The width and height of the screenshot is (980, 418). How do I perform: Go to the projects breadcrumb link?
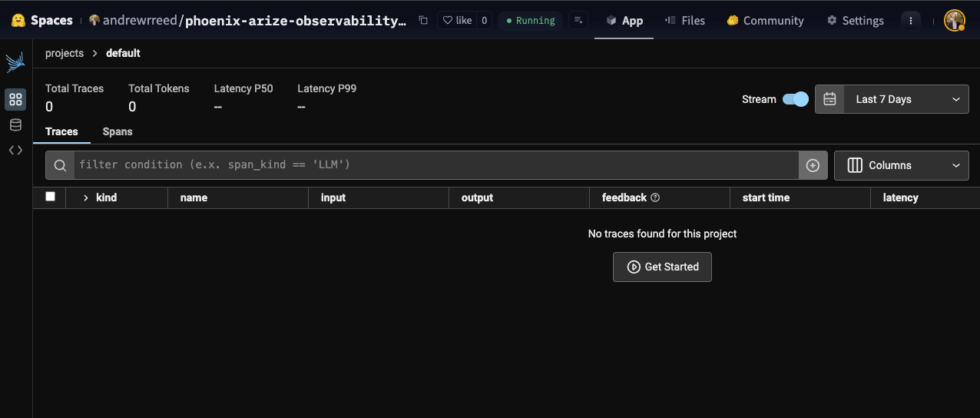[x=64, y=53]
